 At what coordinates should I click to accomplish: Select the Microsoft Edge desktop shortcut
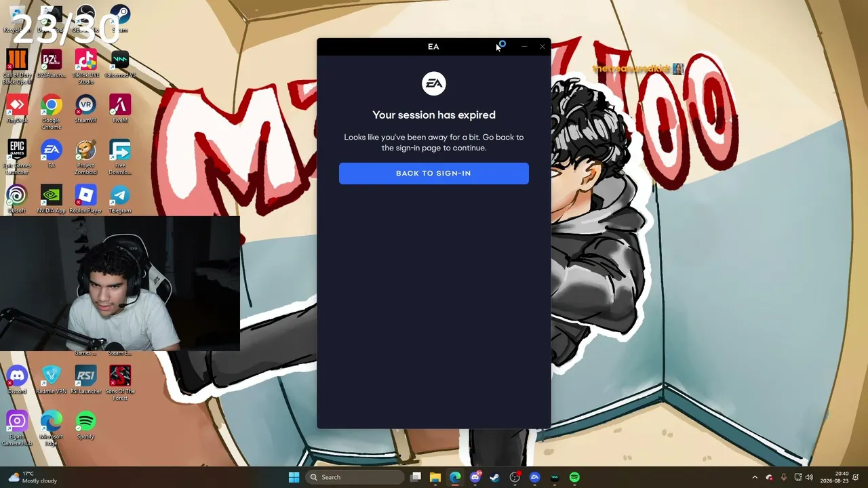coord(52,428)
